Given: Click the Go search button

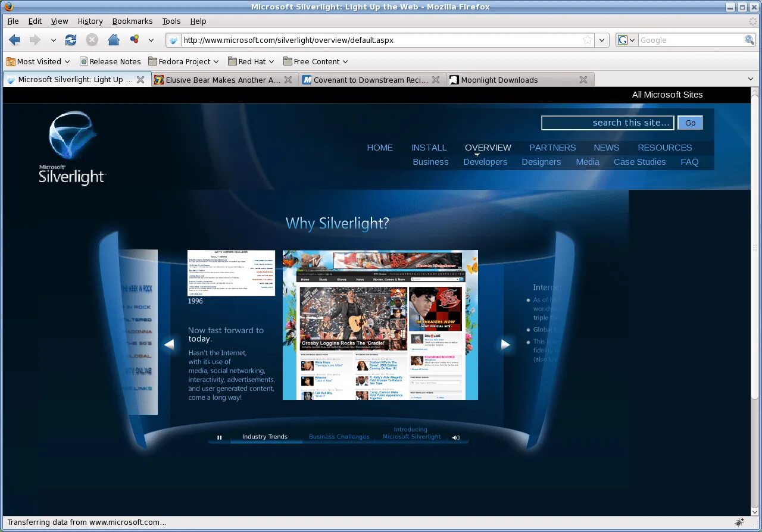Looking at the screenshot, I should [691, 123].
